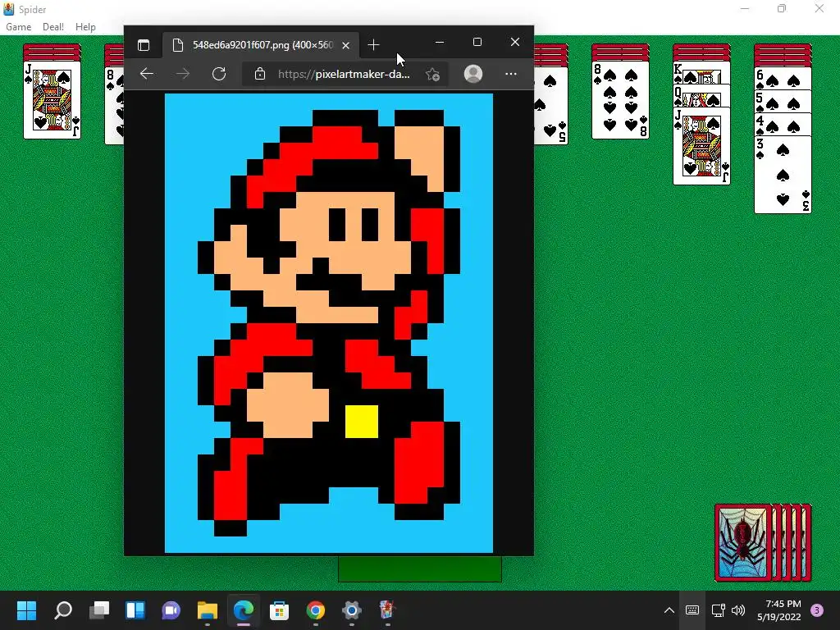Screen dimensions: 840x630
Task: Open Settings gear on taskbar
Action: click(351, 609)
